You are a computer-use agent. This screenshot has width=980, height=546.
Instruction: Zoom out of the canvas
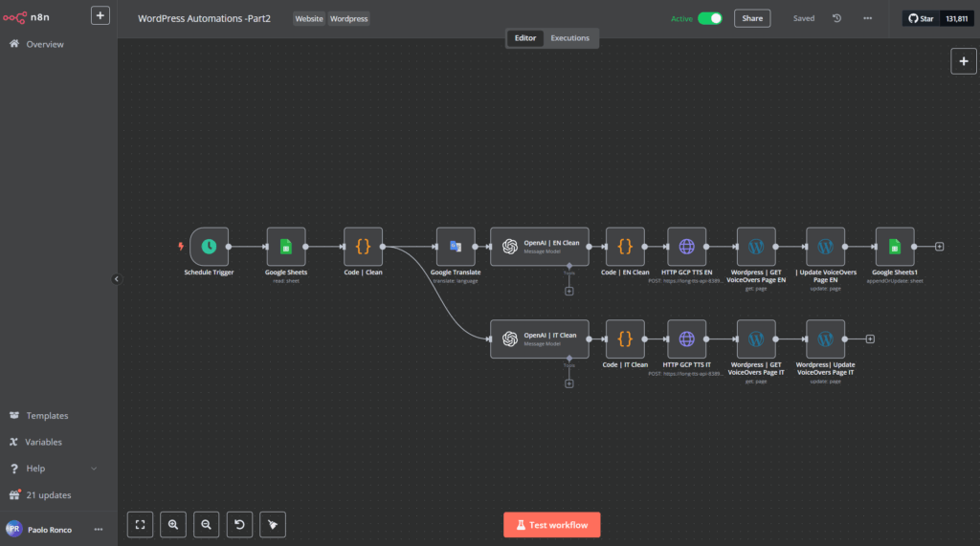[x=207, y=525]
